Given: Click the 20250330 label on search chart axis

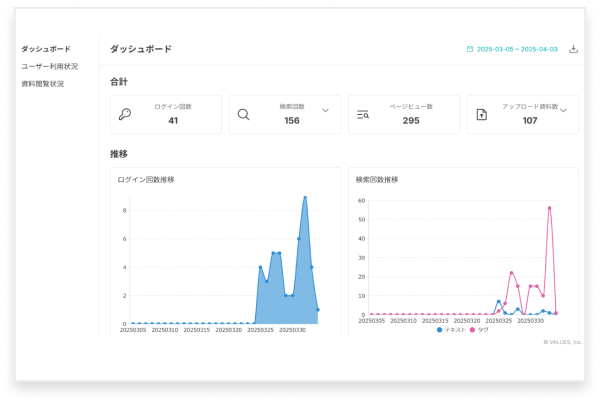Looking at the screenshot, I should pyautogui.click(x=530, y=321).
